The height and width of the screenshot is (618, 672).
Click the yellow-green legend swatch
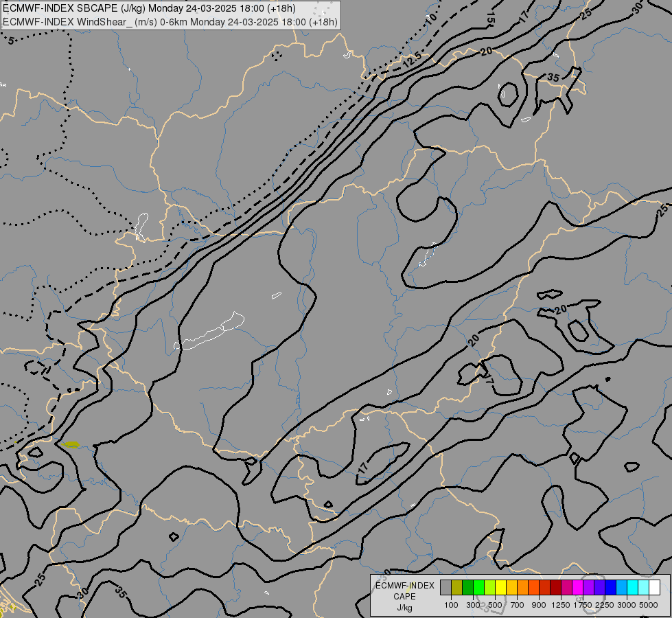click(489, 587)
